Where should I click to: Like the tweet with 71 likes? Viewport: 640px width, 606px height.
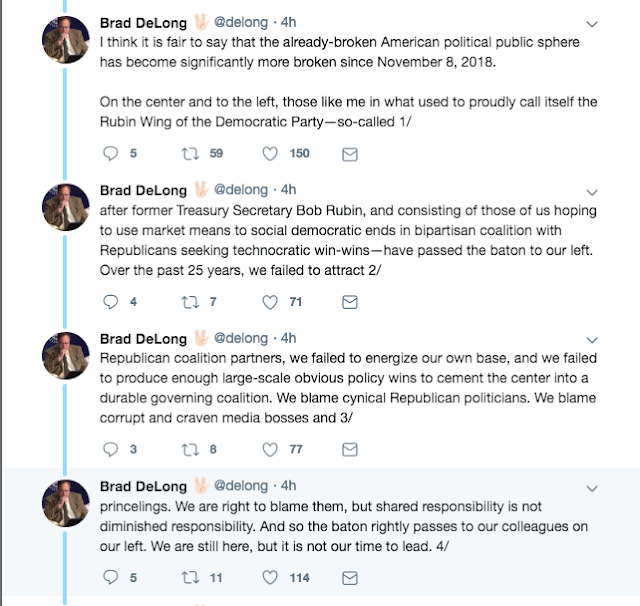click(269, 301)
